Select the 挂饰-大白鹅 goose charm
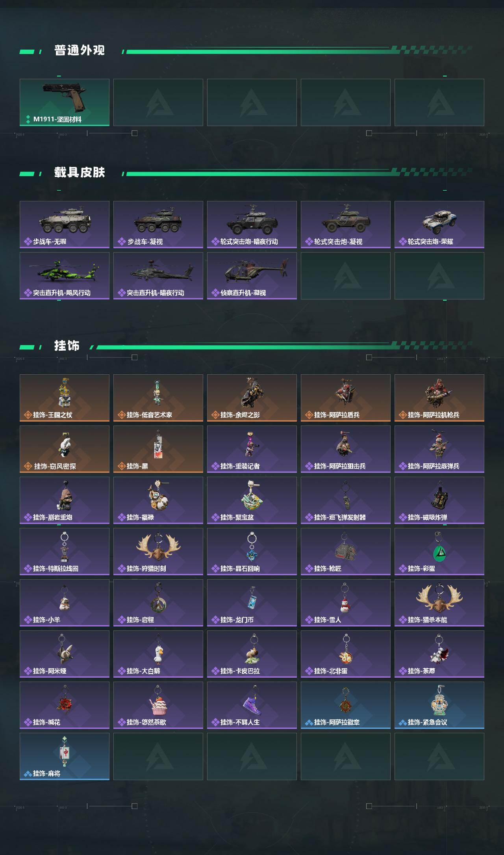The image size is (504, 855). [158, 654]
